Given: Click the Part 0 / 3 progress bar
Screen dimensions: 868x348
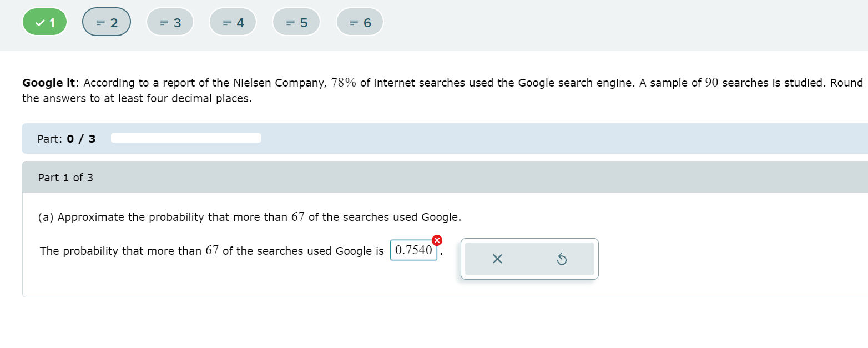Looking at the screenshot, I should click(x=186, y=138).
